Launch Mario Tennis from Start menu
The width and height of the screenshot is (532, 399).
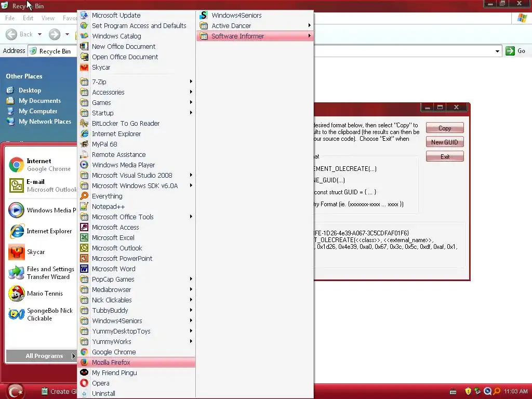[42, 294]
